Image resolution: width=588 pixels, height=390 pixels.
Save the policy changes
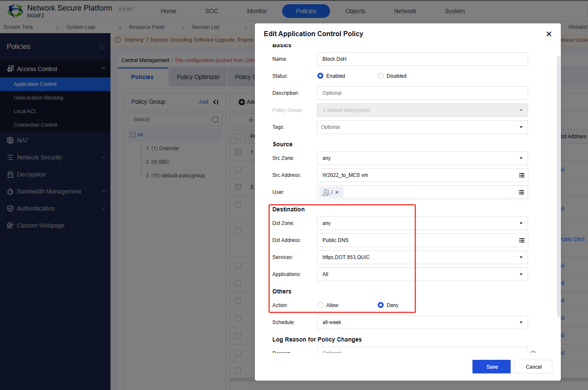[492, 367]
